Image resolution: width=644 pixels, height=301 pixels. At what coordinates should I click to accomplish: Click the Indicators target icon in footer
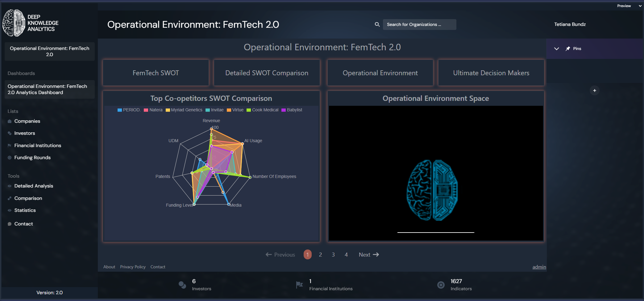[441, 285]
